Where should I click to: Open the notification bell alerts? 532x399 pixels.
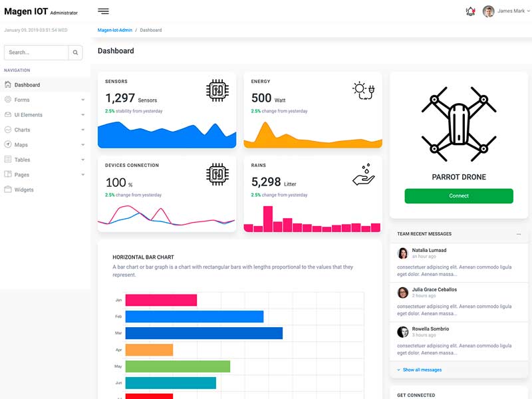click(470, 11)
